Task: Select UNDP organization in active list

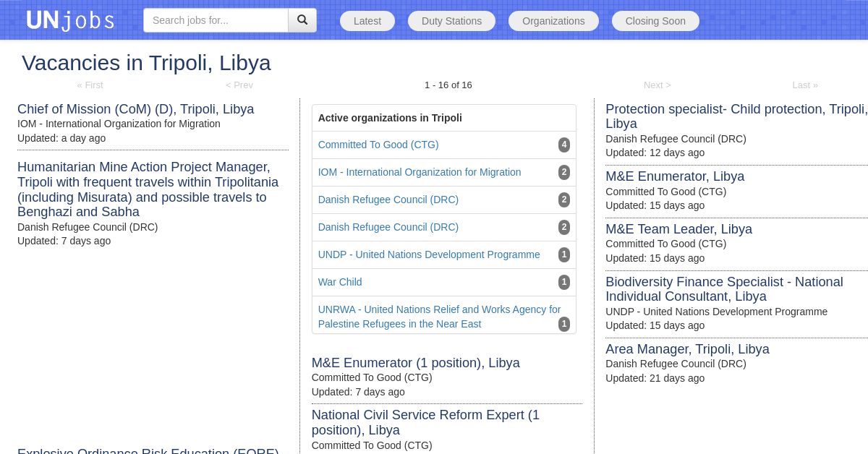Action: click(x=429, y=254)
